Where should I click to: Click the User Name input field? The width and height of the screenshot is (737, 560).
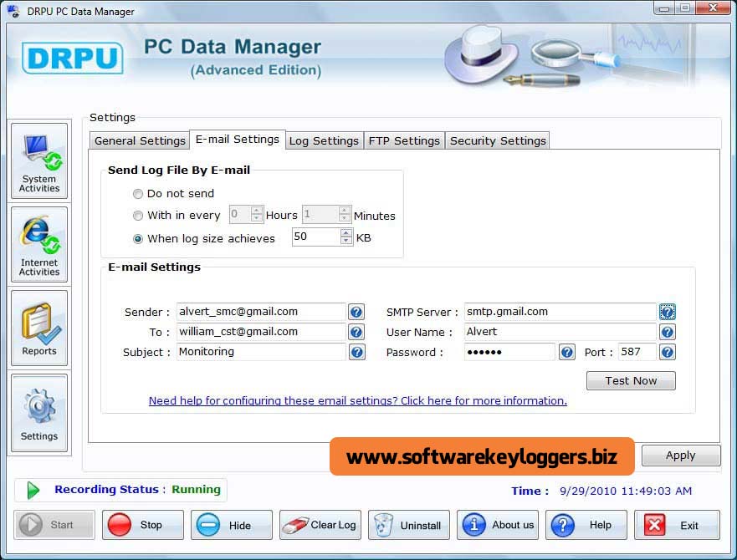point(560,332)
